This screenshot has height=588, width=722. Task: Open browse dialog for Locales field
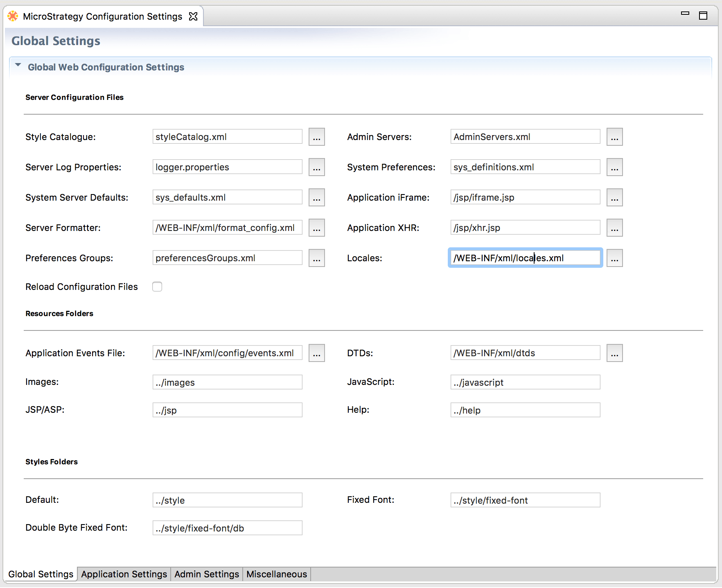click(x=614, y=258)
